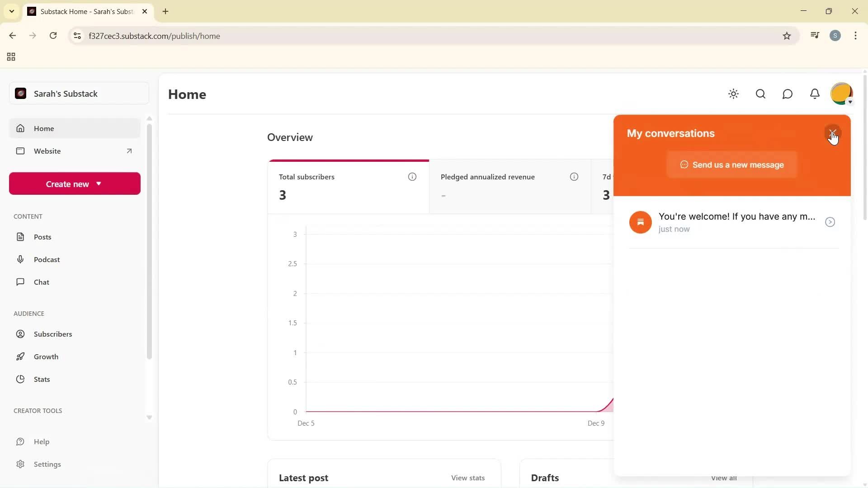Image resolution: width=868 pixels, height=488 pixels.
Task: Open View stats for latest post
Action: (467, 478)
